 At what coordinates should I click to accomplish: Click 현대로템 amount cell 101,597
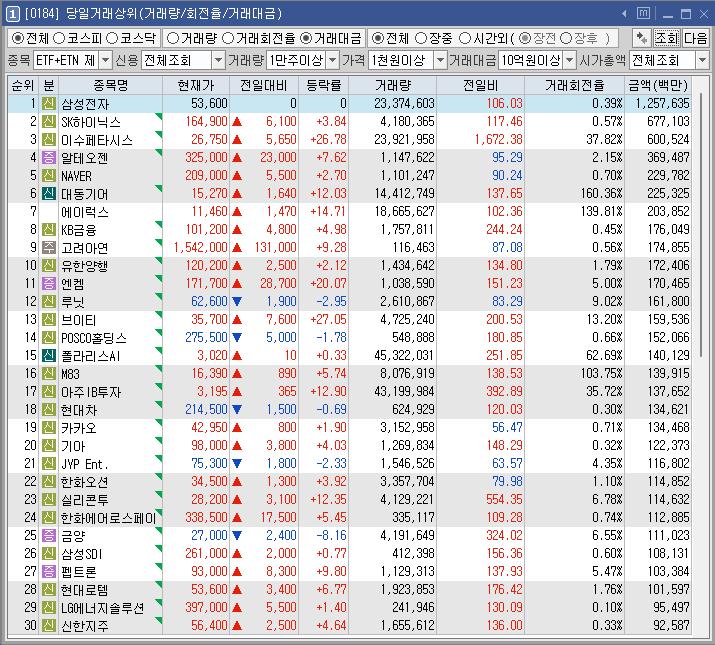click(668, 589)
